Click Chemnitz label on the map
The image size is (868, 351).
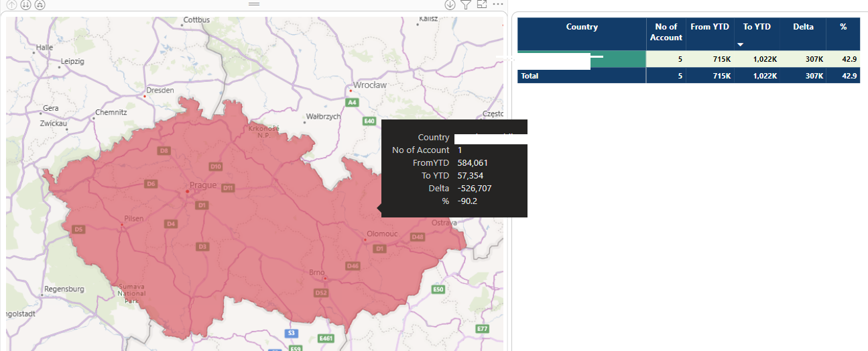[111, 112]
